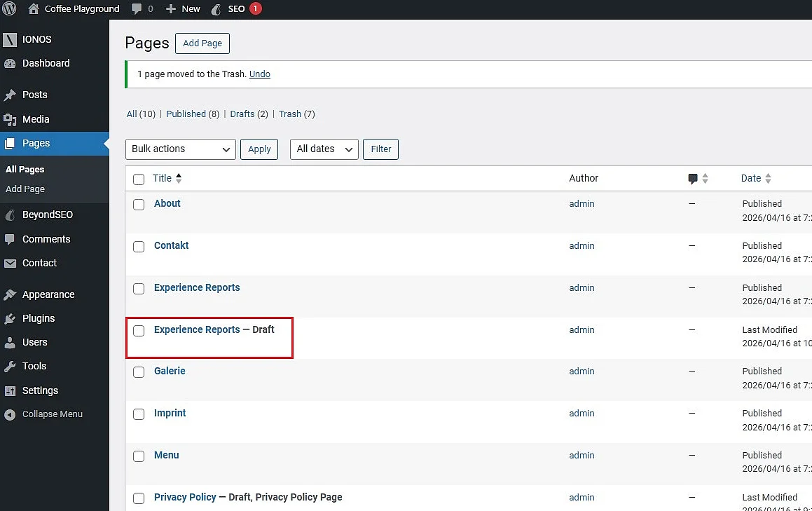Check the Menu page checkbox

(139, 456)
